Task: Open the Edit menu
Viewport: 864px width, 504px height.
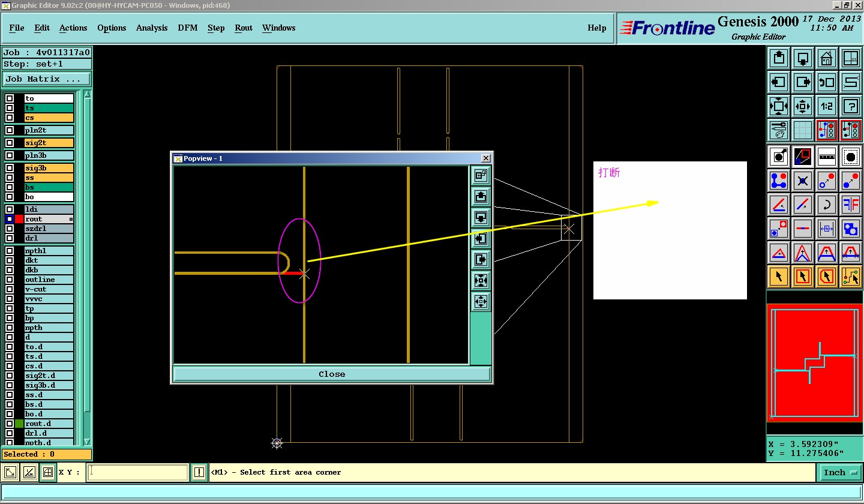Action: (42, 28)
